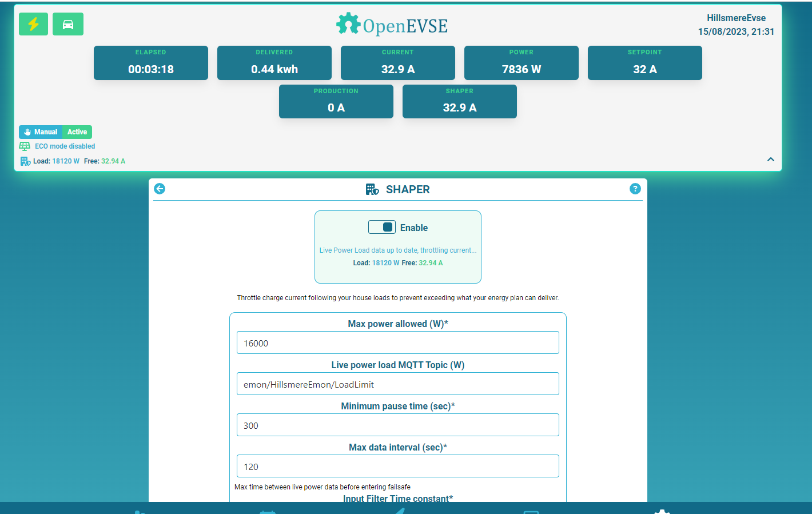Click the 'HillsmereEvse' device name
This screenshot has width=812, height=514.
point(736,18)
